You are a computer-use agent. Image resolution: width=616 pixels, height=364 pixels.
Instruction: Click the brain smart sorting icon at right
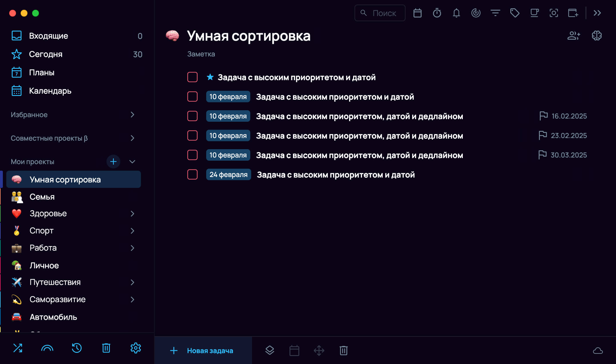point(597,36)
